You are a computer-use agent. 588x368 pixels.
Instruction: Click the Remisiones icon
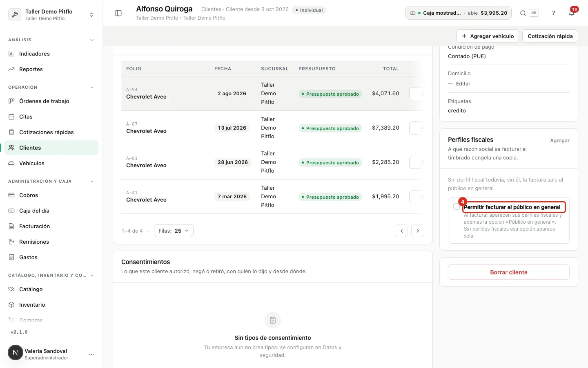click(x=11, y=242)
